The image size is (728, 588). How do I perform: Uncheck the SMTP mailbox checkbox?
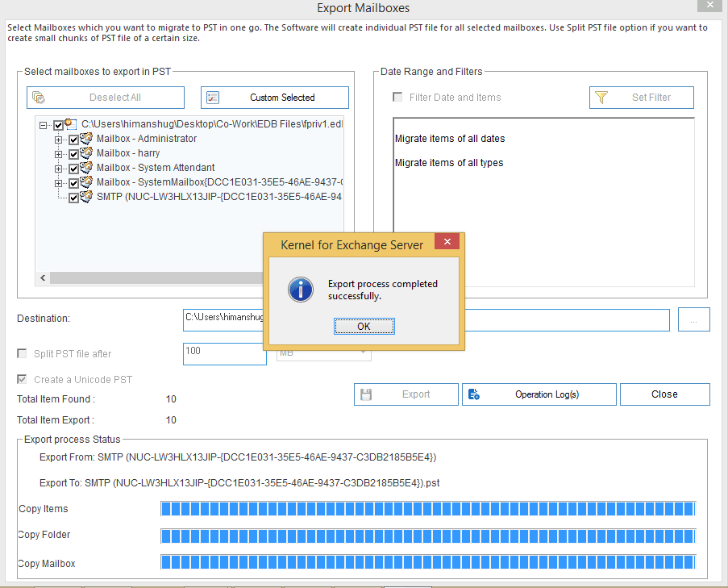(73, 198)
